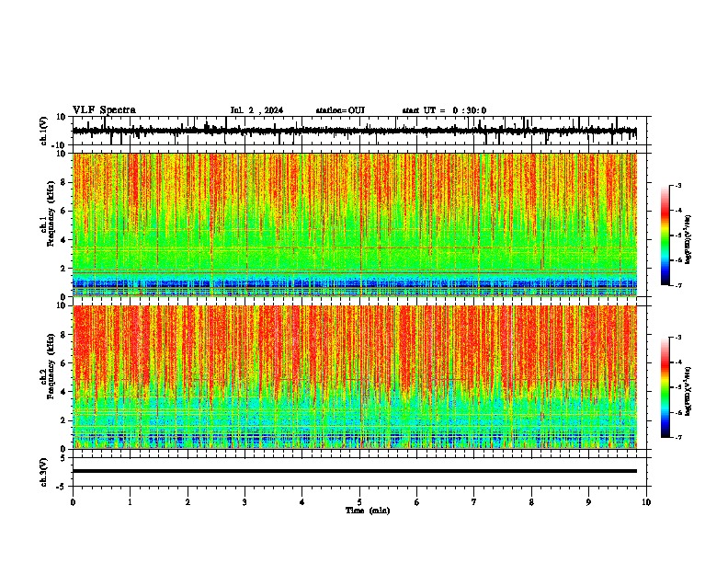
Task: Click the thick black ch.3 trace line
Action: [x=354, y=471]
